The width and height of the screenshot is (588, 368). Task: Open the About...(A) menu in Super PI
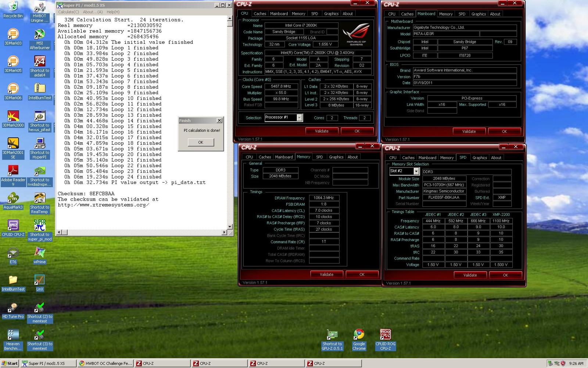point(93,12)
